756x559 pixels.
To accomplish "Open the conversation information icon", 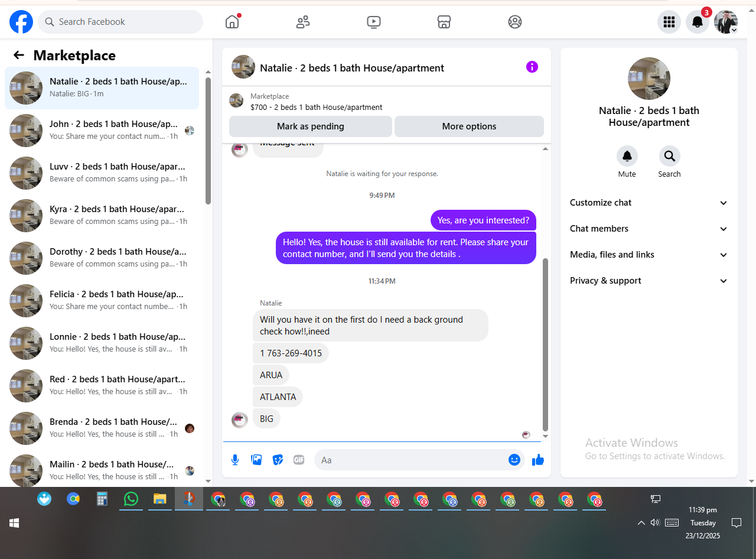I will [532, 67].
